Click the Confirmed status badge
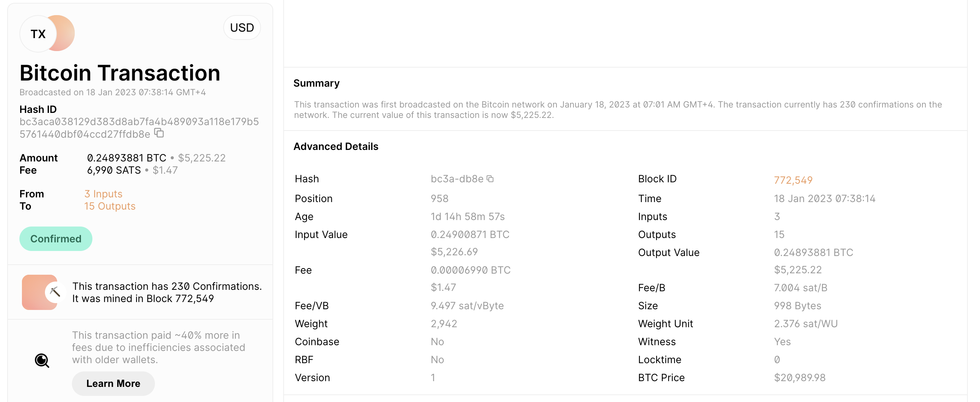The height and width of the screenshot is (402, 980). point(56,239)
